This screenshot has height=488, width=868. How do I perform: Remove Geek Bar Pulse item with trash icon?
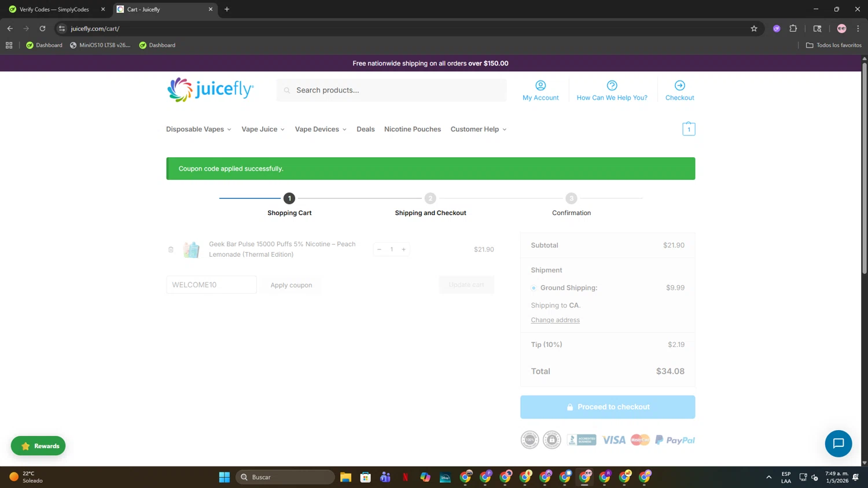[x=171, y=250]
